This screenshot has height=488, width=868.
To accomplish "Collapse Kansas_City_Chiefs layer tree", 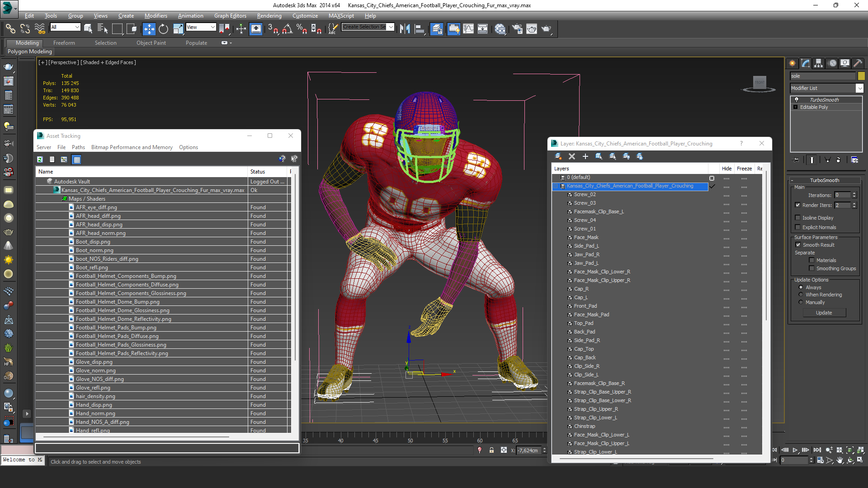I will pos(556,186).
